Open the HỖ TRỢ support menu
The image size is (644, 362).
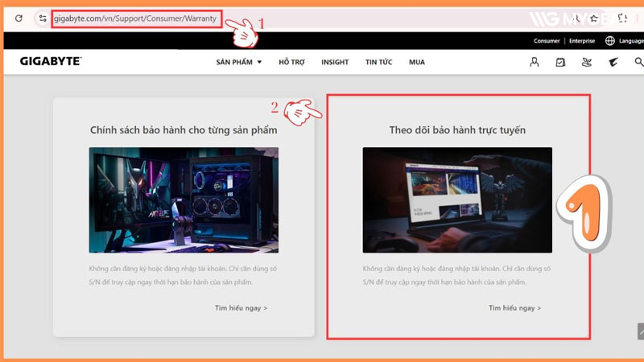(291, 63)
